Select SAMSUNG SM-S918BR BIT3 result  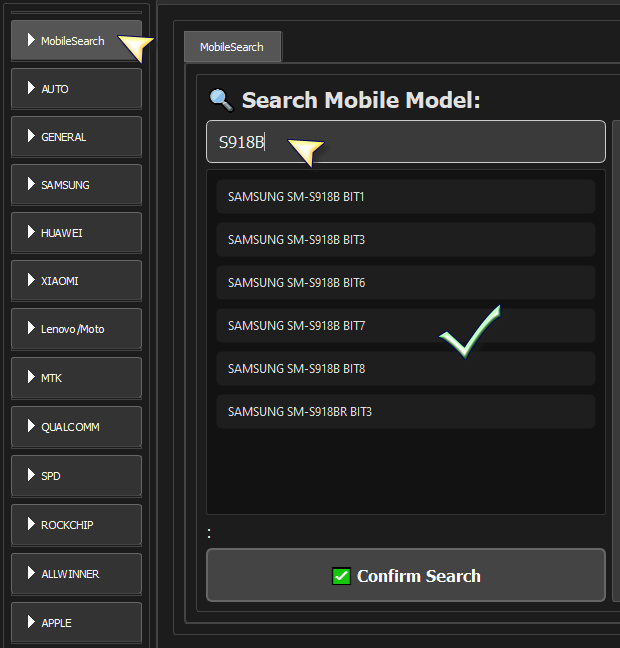coord(406,412)
